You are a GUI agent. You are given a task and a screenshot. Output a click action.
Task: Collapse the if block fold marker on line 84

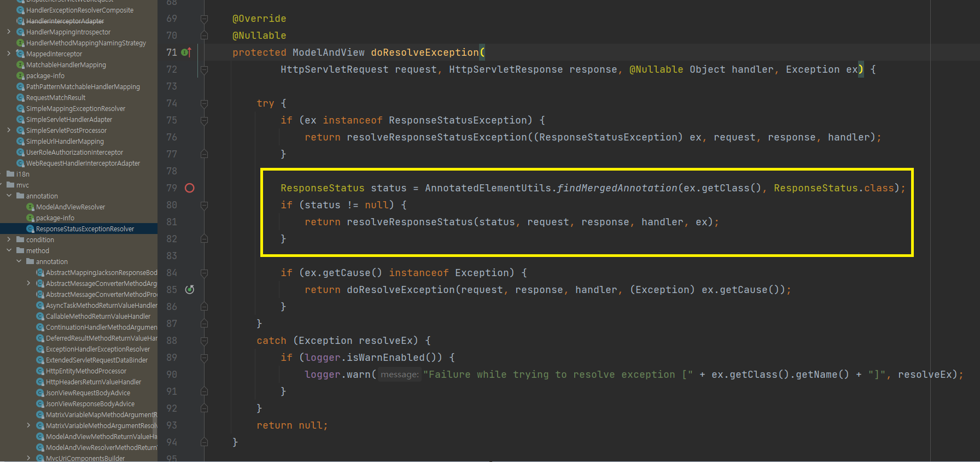[x=204, y=273]
